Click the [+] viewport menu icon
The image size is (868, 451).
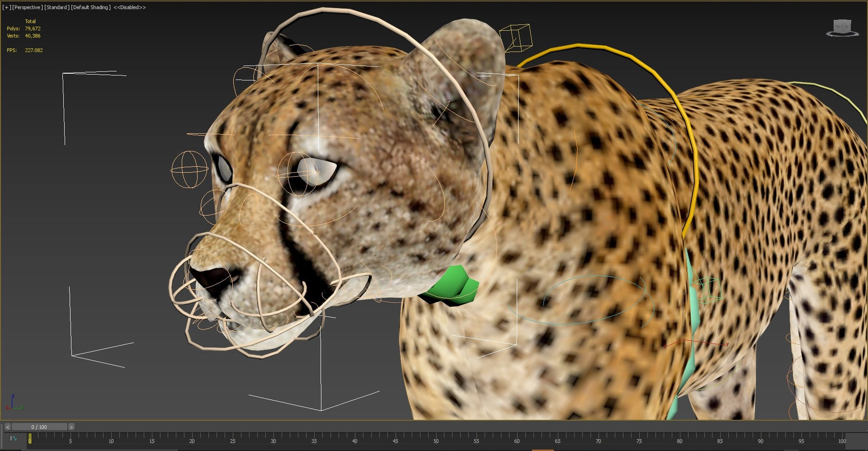click(6, 7)
